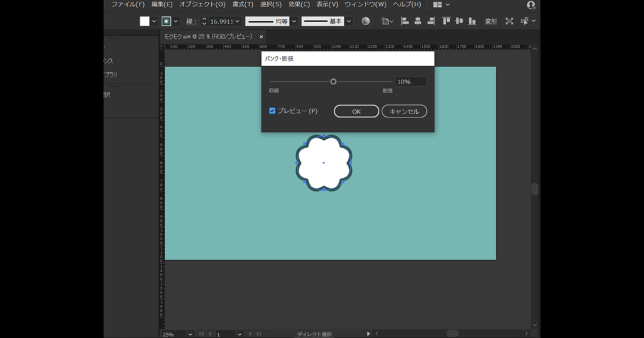Open the 効果(C) menu

tap(299, 4)
